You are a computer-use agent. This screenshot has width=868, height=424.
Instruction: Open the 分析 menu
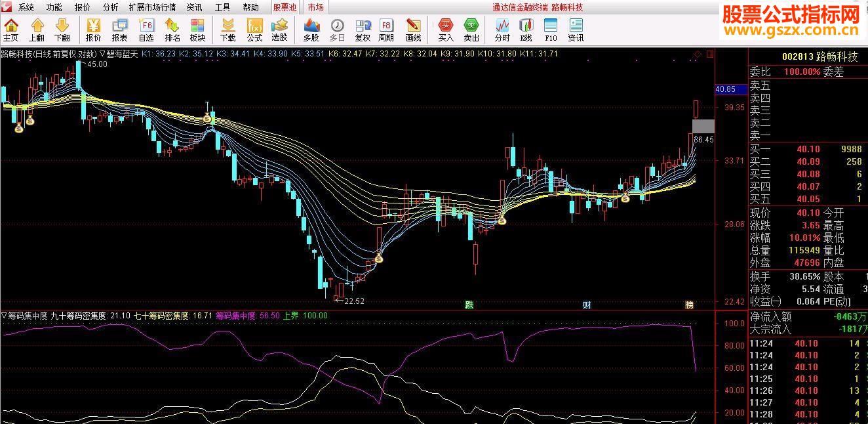(x=111, y=8)
